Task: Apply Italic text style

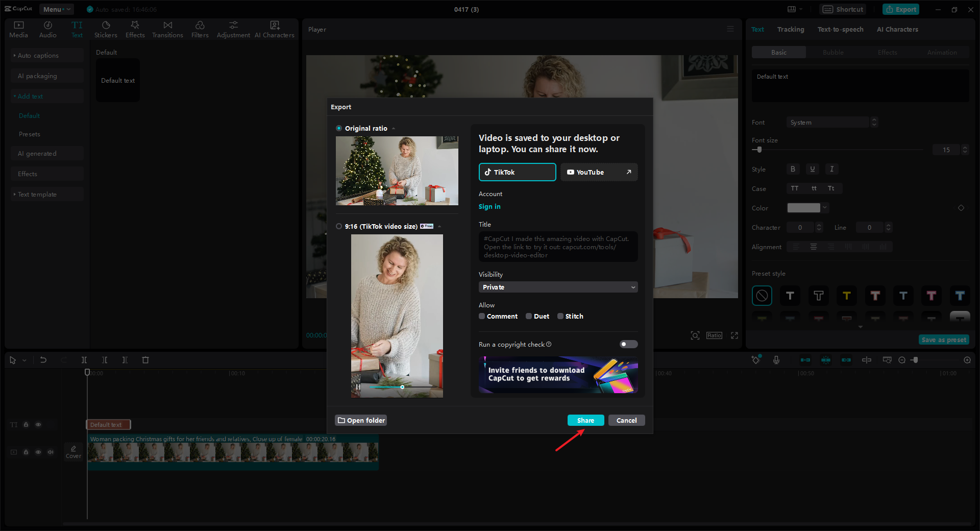Action: point(831,169)
